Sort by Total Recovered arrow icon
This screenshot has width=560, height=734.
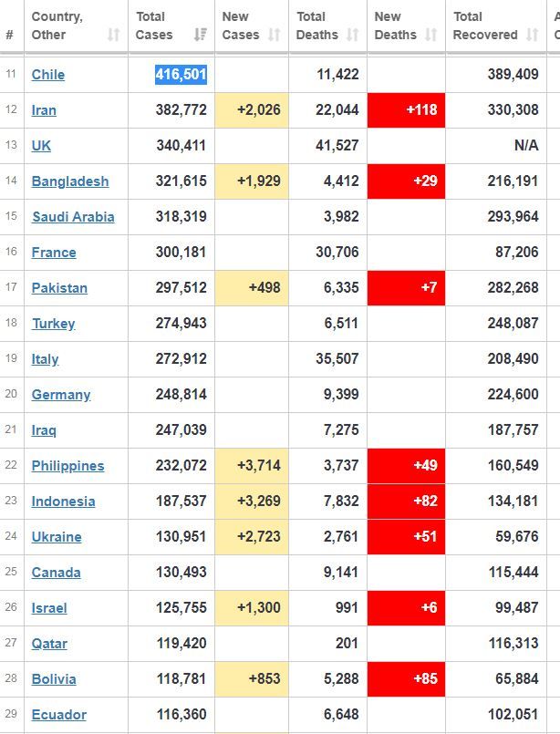pos(532,35)
